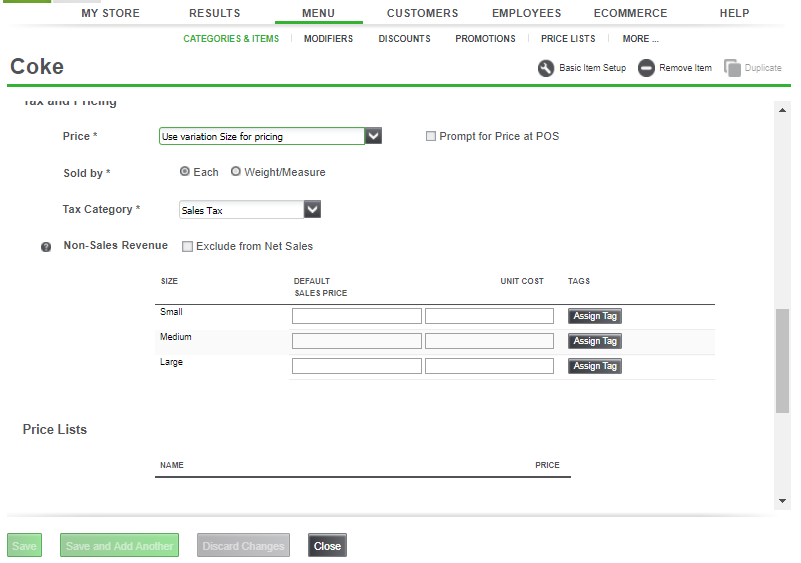The image size is (801, 563).
Task: Click Assign Tag for Small size
Action: pyautogui.click(x=595, y=316)
